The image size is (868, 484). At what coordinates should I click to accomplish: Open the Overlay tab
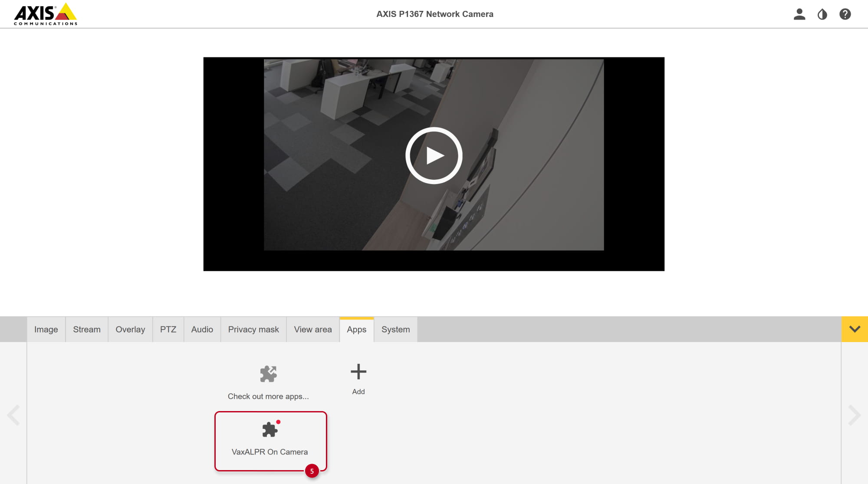pos(130,329)
